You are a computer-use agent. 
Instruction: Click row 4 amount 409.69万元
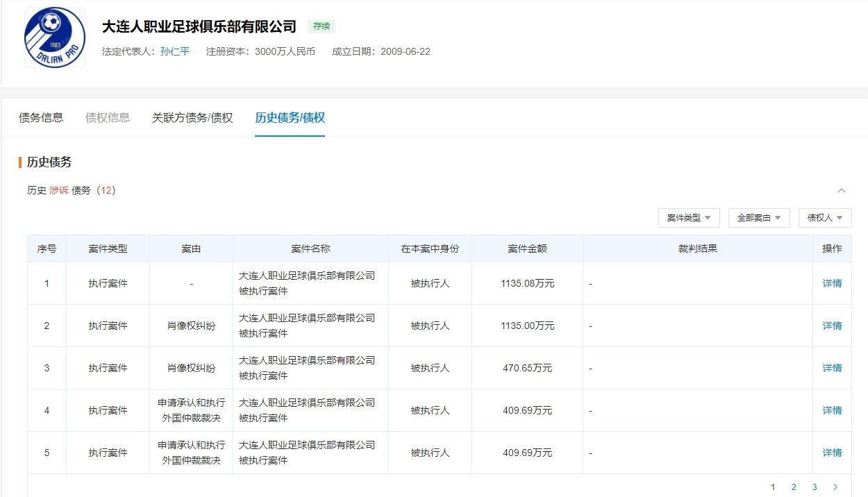point(527,410)
